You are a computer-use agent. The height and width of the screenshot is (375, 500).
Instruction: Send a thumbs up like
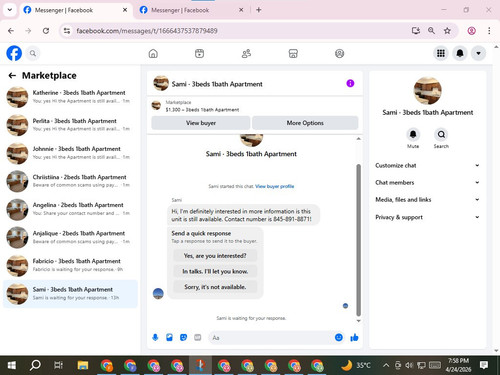tap(354, 338)
